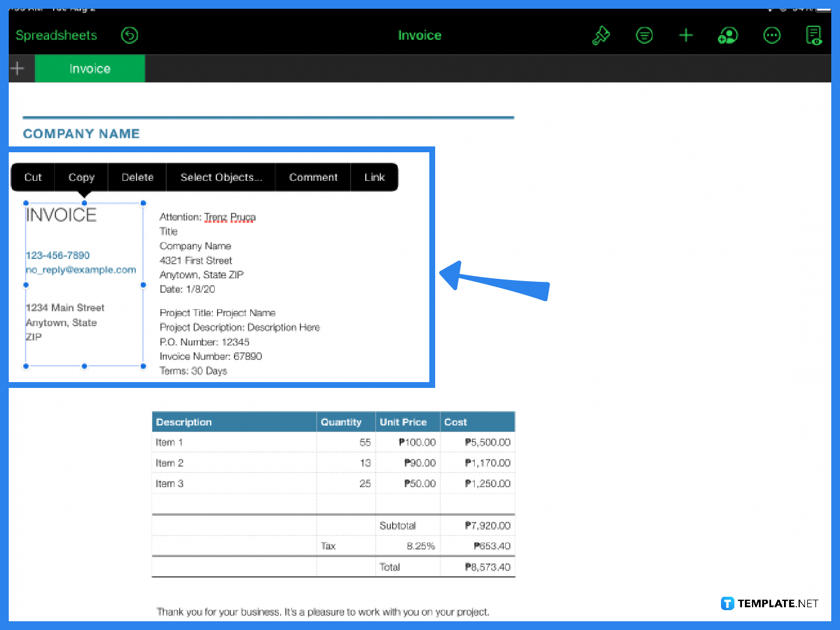
Task: Go back by tapping Spreadsheets
Action: point(56,35)
